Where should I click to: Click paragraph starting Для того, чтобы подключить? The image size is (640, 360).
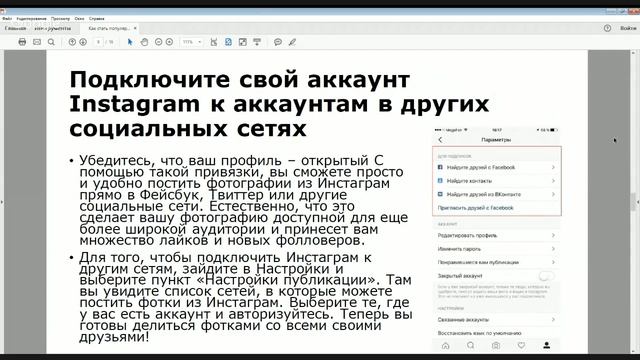[x=245, y=297]
